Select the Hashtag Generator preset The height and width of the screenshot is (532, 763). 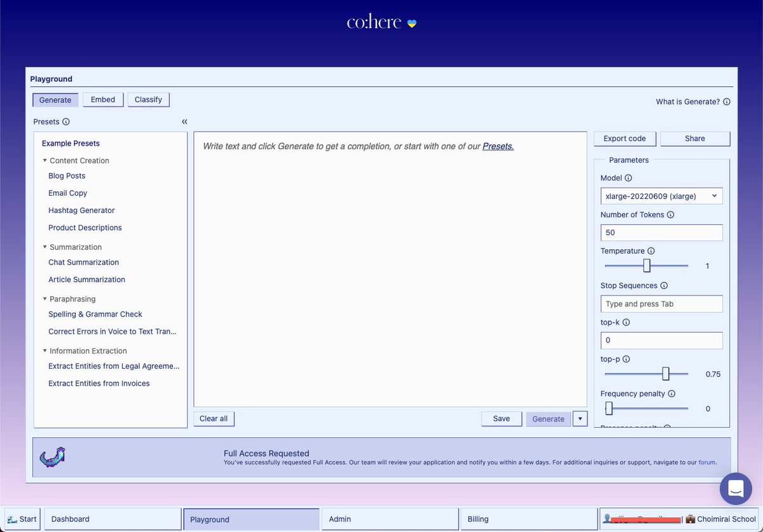click(81, 210)
